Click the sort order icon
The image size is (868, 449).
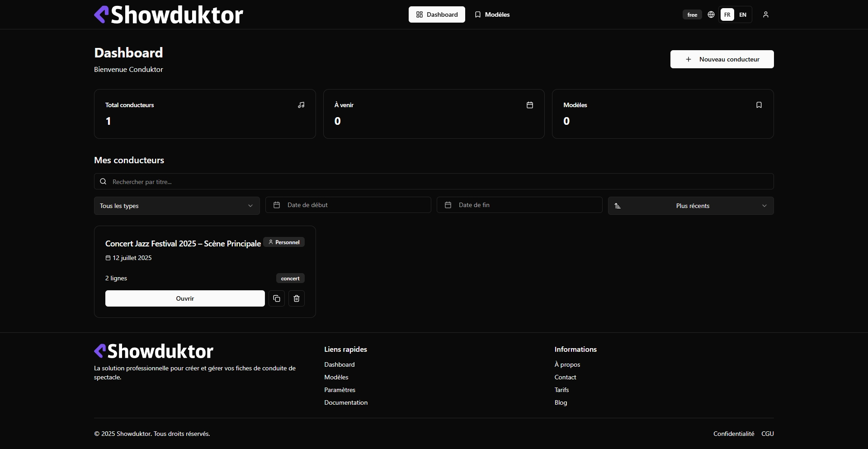[x=618, y=206]
